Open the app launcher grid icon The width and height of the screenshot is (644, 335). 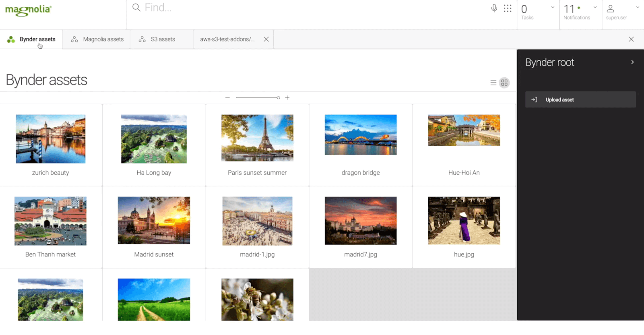(508, 8)
